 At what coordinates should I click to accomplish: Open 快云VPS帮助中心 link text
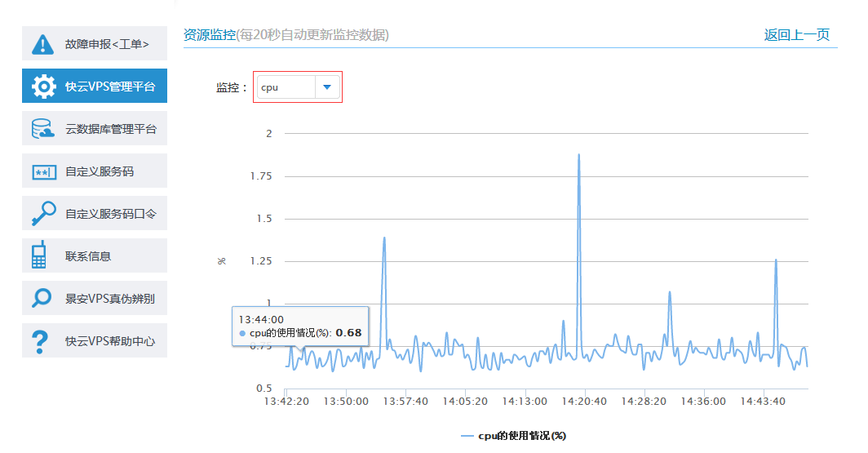point(110,341)
